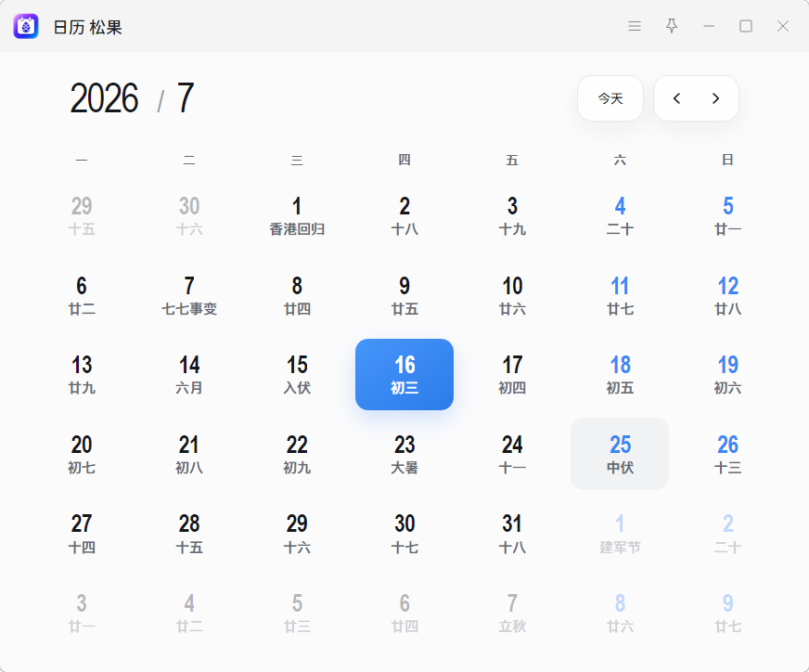Click the 六 Saturday weekday header
Image resolution: width=809 pixels, height=672 pixels.
click(x=620, y=160)
